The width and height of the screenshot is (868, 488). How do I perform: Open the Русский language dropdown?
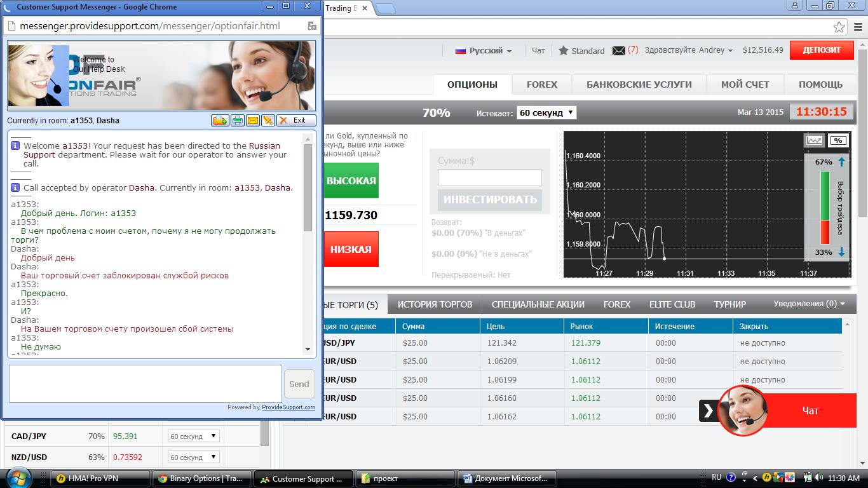[x=484, y=51]
